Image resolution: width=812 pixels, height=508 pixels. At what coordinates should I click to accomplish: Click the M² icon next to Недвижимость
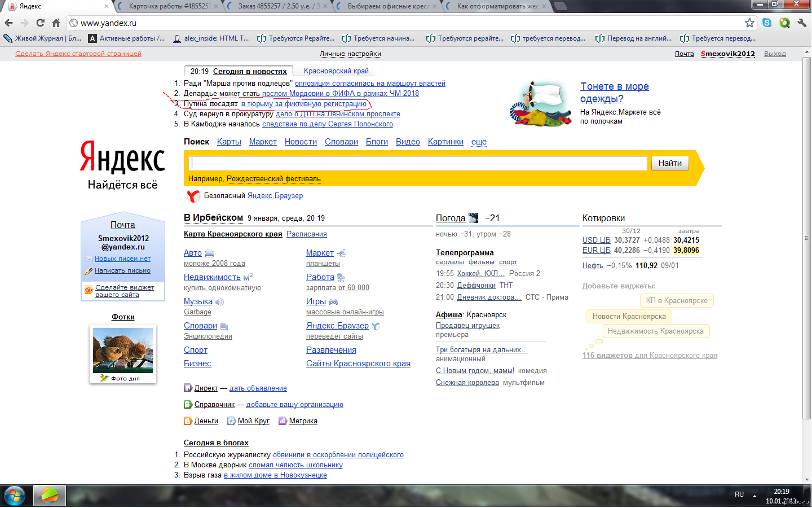coord(248,277)
